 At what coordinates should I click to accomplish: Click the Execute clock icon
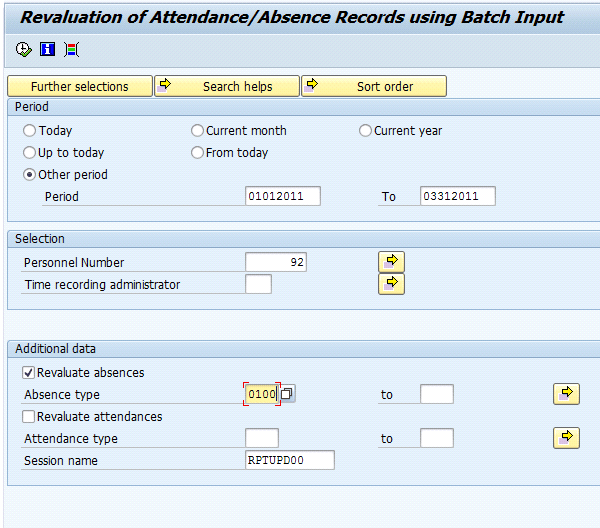(x=24, y=50)
